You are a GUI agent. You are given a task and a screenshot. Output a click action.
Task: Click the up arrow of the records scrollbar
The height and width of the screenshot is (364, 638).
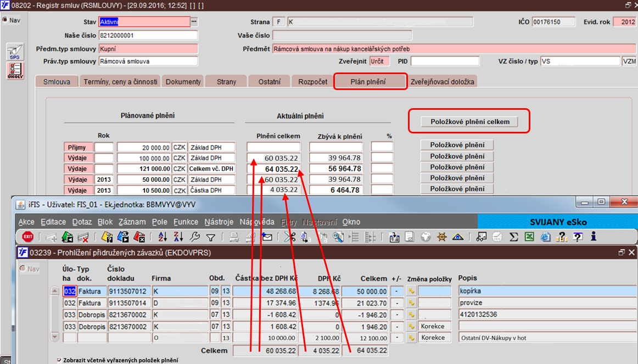pos(54,290)
